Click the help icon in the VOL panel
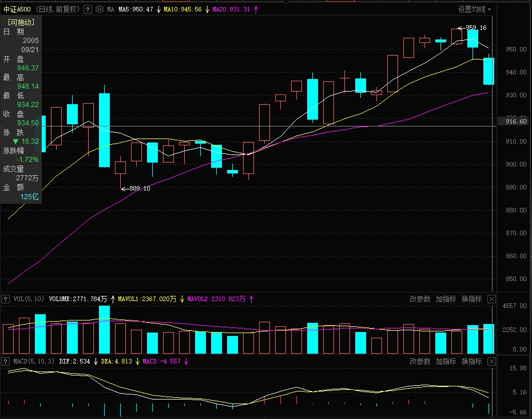 pyautogui.click(x=5, y=299)
